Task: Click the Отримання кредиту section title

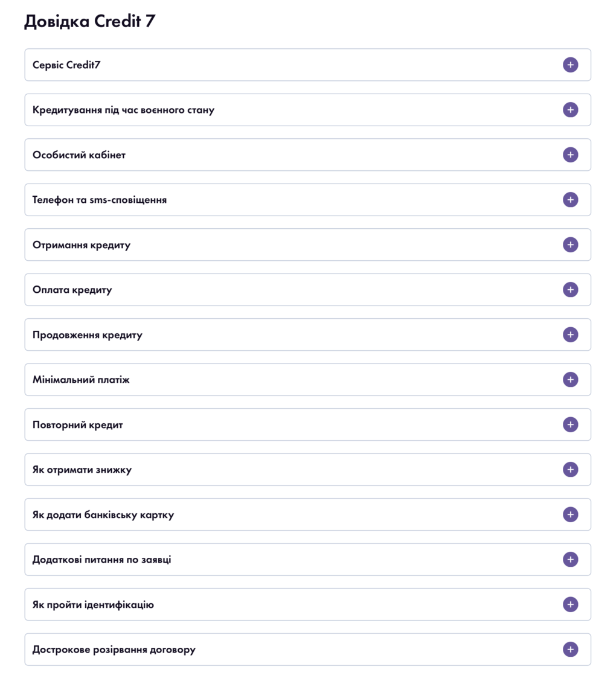Action: click(82, 245)
